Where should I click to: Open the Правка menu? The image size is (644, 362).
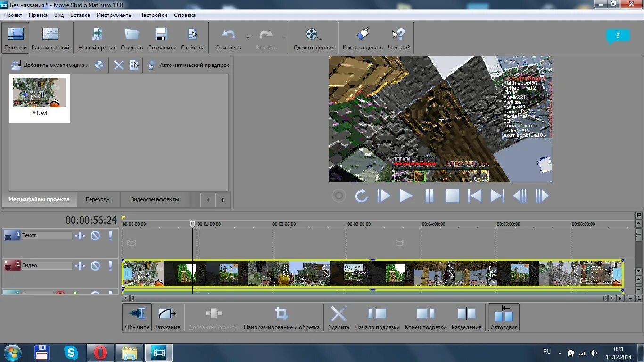[38, 15]
